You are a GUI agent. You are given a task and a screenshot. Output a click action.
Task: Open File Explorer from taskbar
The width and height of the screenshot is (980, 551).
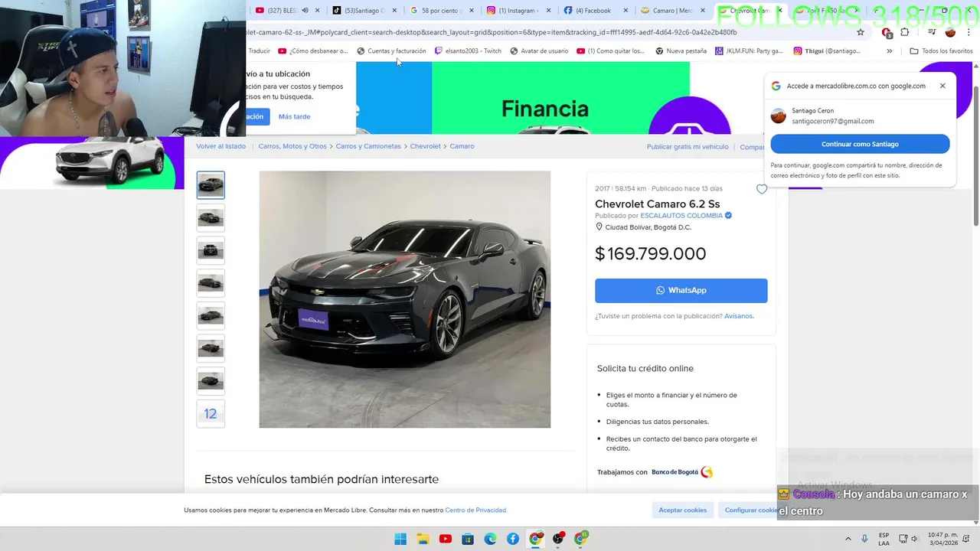423,539
